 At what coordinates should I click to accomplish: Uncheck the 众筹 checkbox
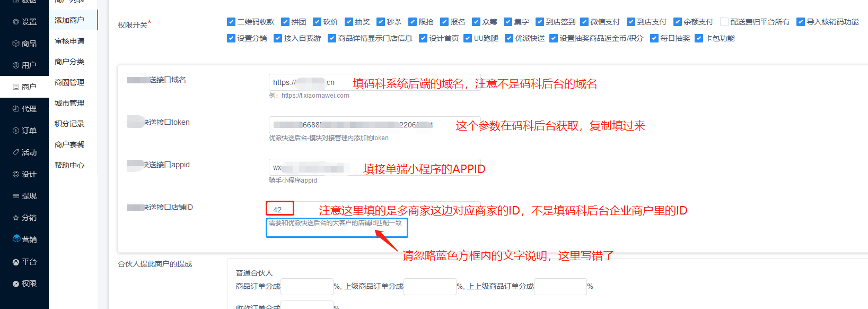tap(476, 22)
